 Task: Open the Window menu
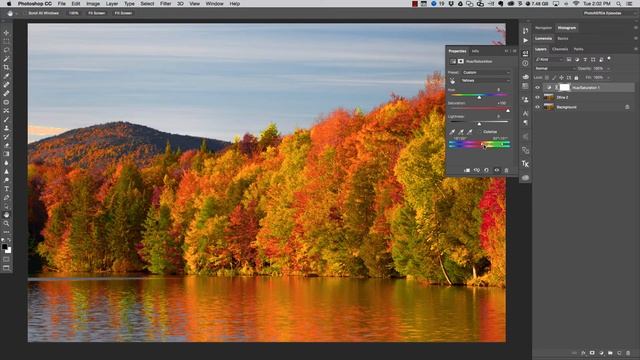click(x=214, y=4)
